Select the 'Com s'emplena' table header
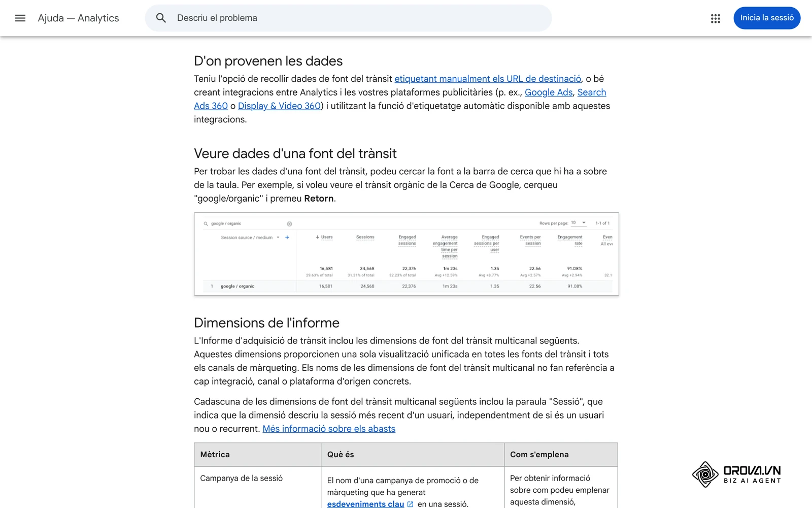 point(561,455)
